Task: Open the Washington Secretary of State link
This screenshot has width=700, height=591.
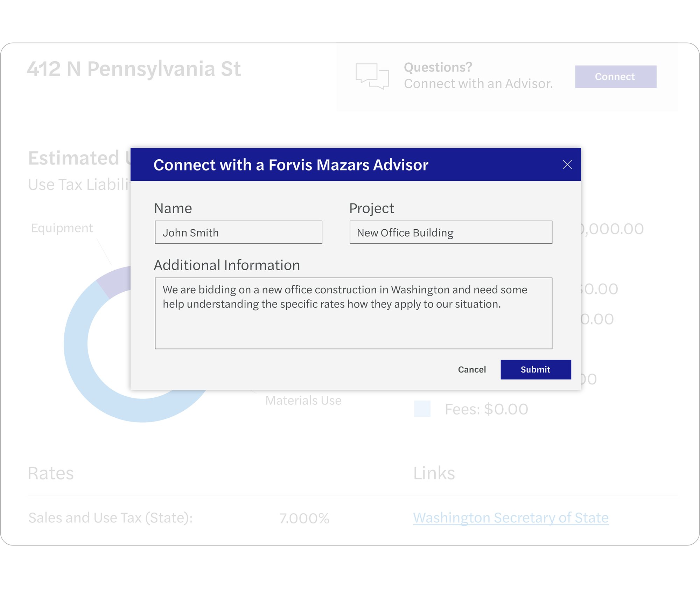Action: pyautogui.click(x=510, y=517)
